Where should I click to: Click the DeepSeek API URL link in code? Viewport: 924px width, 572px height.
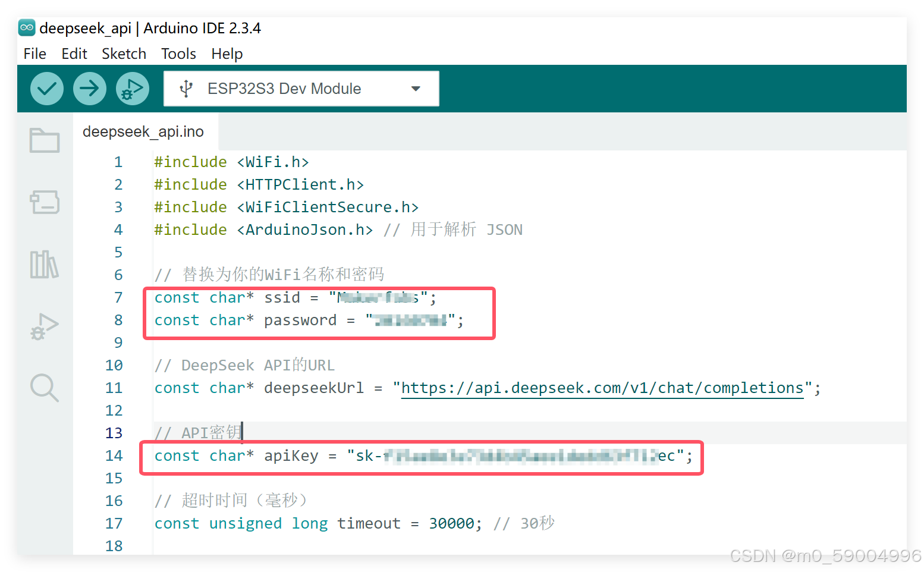tap(602, 388)
